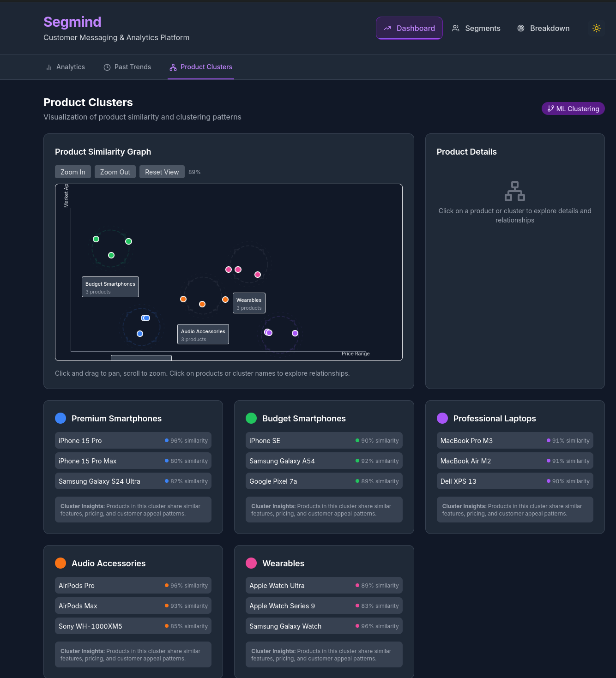Click the Premium Smartphones card heading

pyautogui.click(x=116, y=418)
